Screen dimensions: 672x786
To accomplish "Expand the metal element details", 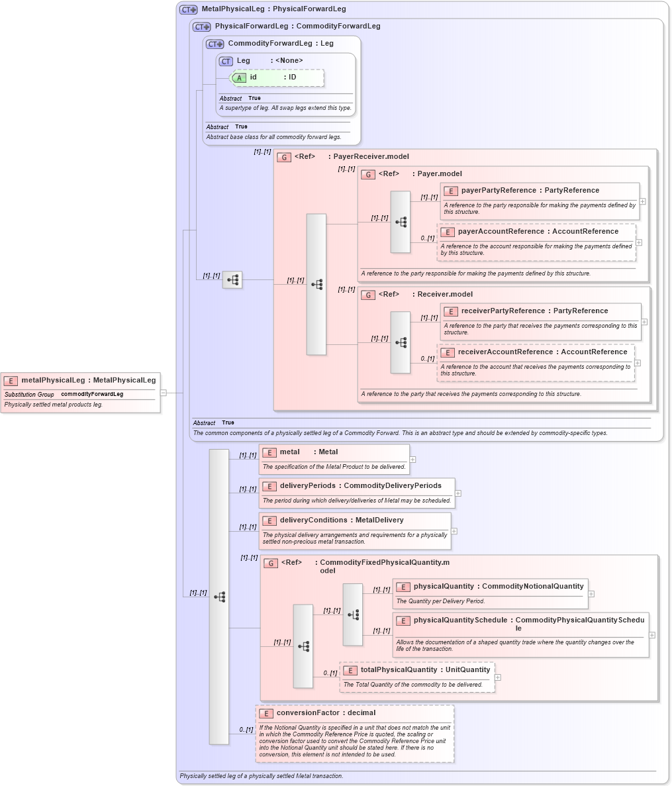I will pos(412,459).
